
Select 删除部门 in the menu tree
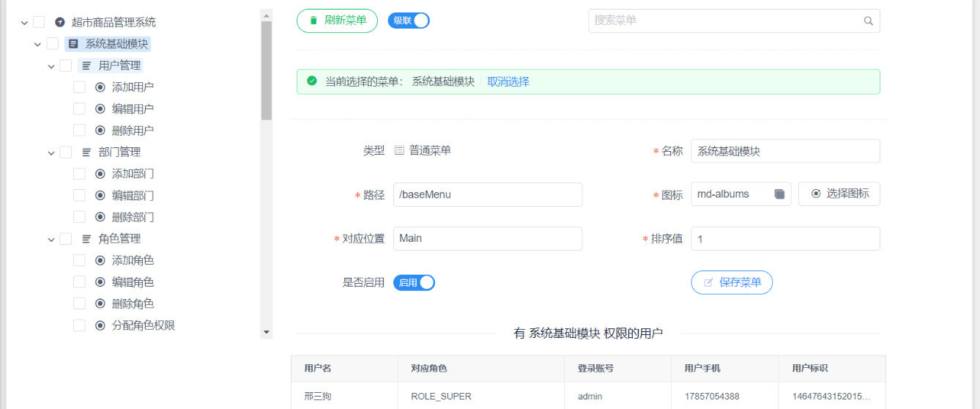133,218
